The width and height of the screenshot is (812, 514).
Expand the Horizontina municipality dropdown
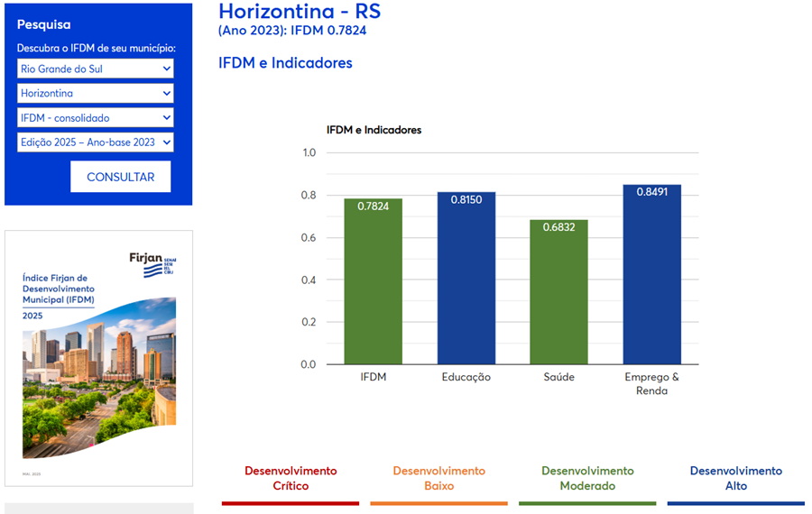pos(95,93)
